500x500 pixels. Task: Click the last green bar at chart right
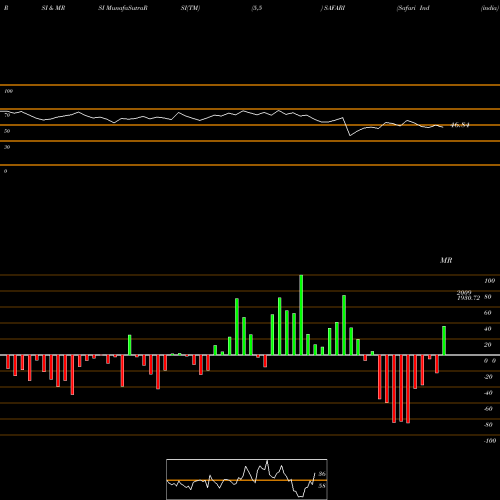(444, 340)
